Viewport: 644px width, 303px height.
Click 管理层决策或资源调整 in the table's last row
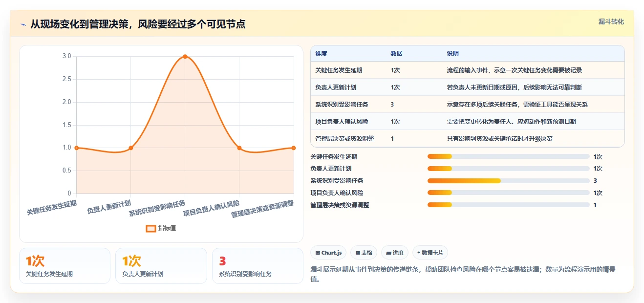pos(344,139)
